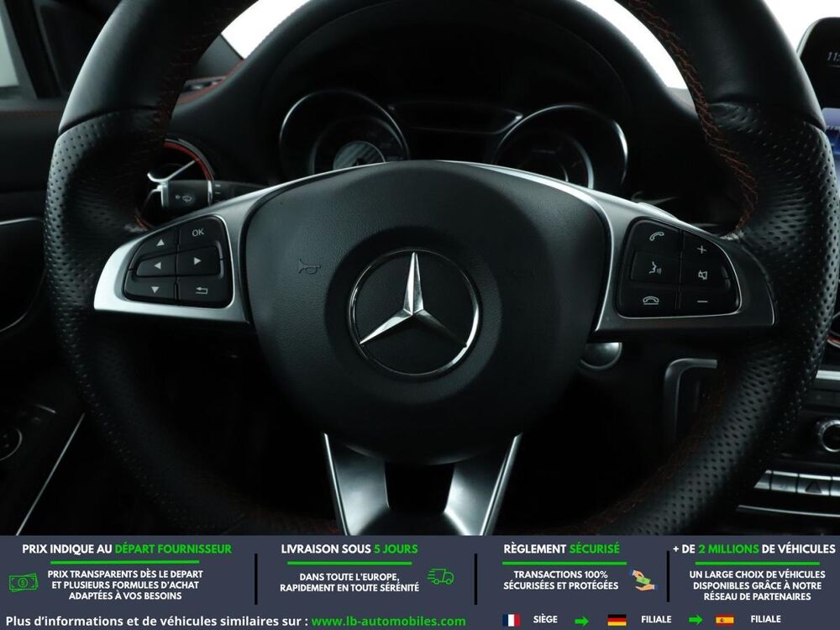Click the wiper icon on the stalk
The height and width of the screenshot is (630, 840).
click(187, 199)
